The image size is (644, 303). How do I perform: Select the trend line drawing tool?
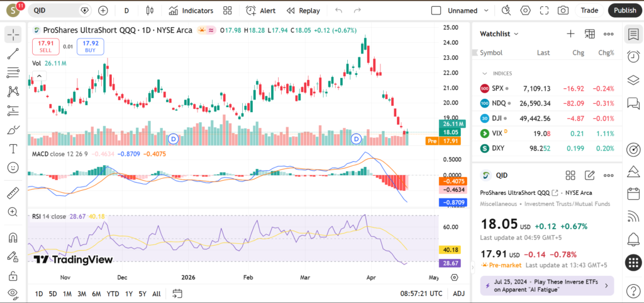click(13, 54)
